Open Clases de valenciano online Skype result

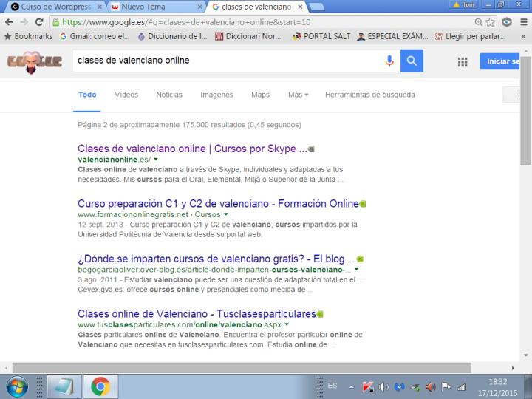point(192,149)
